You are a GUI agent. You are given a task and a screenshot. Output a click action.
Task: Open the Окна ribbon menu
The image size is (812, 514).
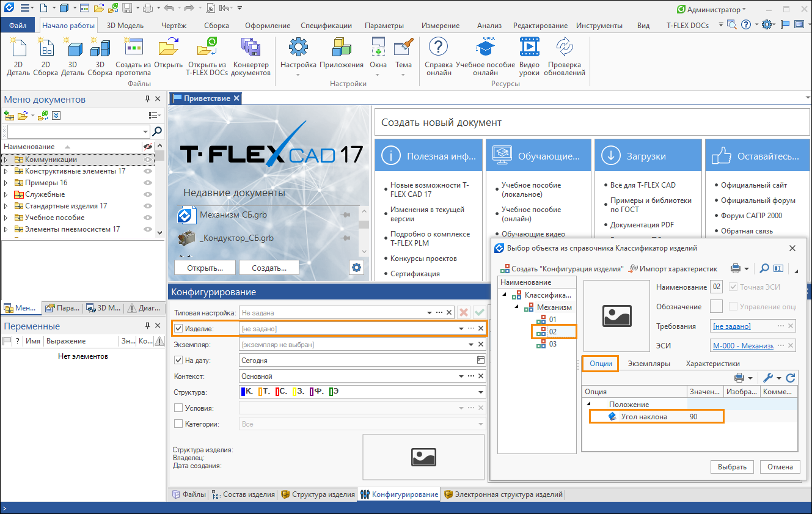coord(378,56)
